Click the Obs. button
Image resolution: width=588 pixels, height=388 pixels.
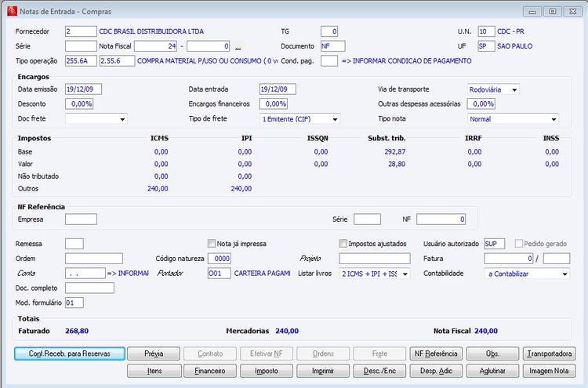[493, 354]
